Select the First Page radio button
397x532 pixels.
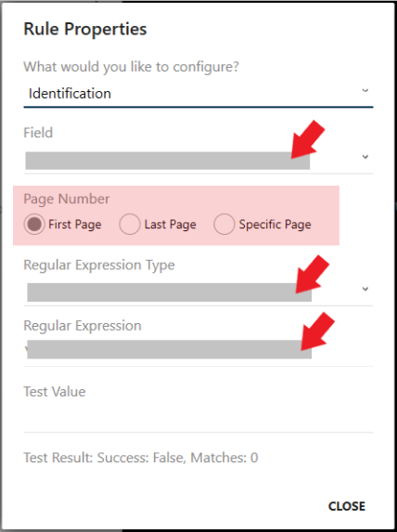pos(34,225)
